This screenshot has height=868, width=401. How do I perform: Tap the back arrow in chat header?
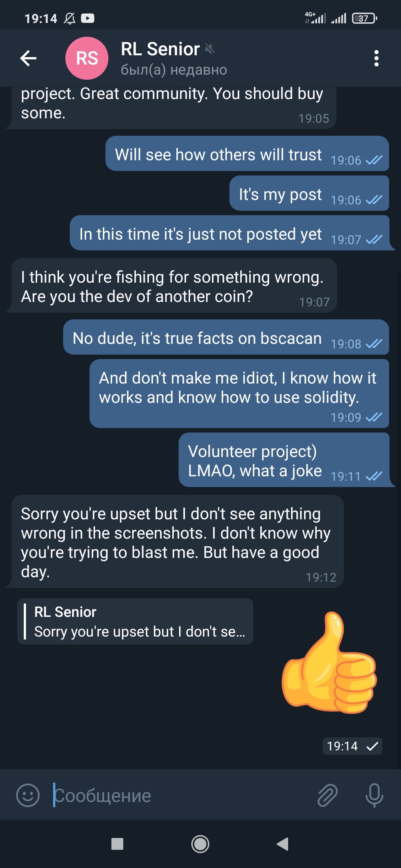pyautogui.click(x=28, y=58)
